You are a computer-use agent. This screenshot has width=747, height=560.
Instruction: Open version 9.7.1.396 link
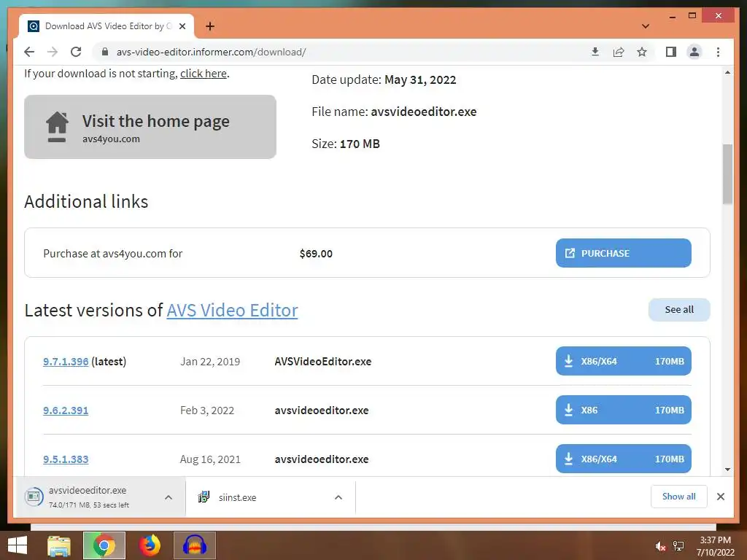66,362
